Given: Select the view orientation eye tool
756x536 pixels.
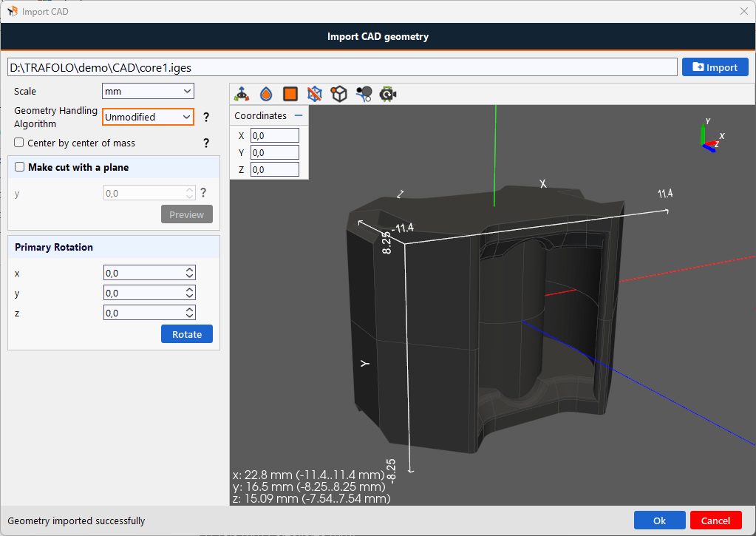Looking at the screenshot, I should (x=242, y=94).
